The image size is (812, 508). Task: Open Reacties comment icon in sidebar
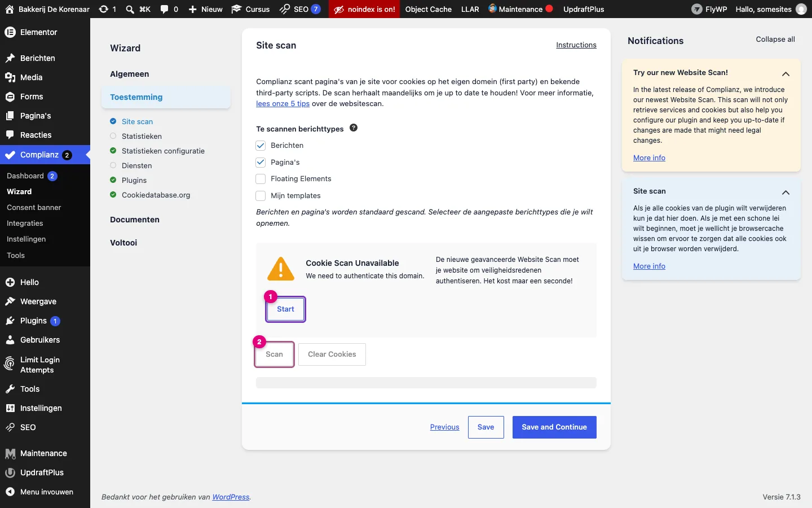(10, 135)
